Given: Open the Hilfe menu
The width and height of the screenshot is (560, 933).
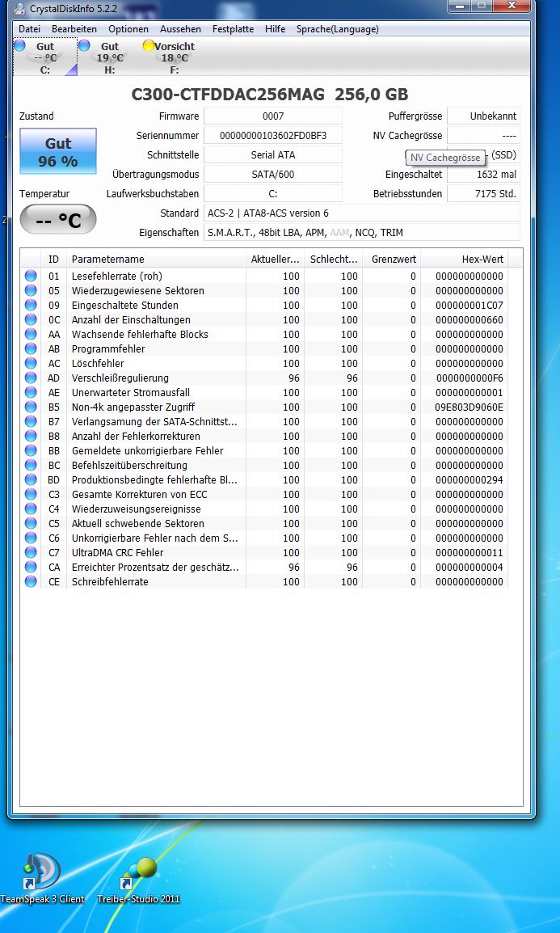Looking at the screenshot, I should click(276, 28).
